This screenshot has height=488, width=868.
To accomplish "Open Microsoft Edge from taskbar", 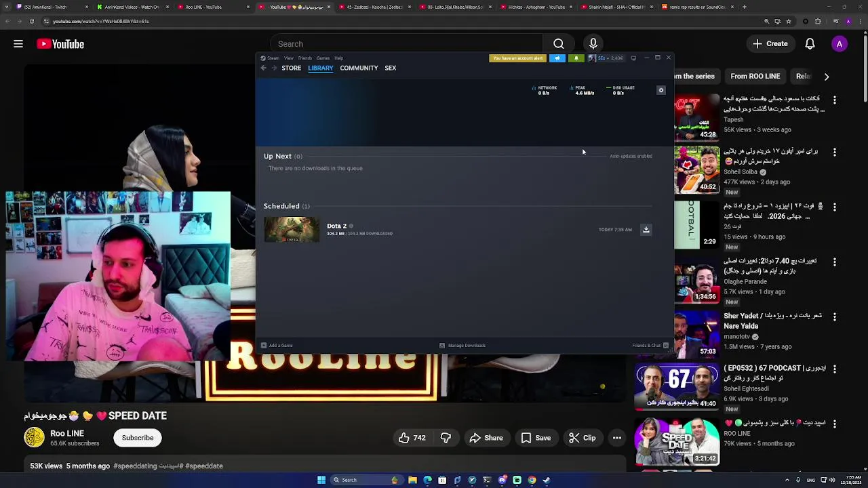I will (427, 480).
